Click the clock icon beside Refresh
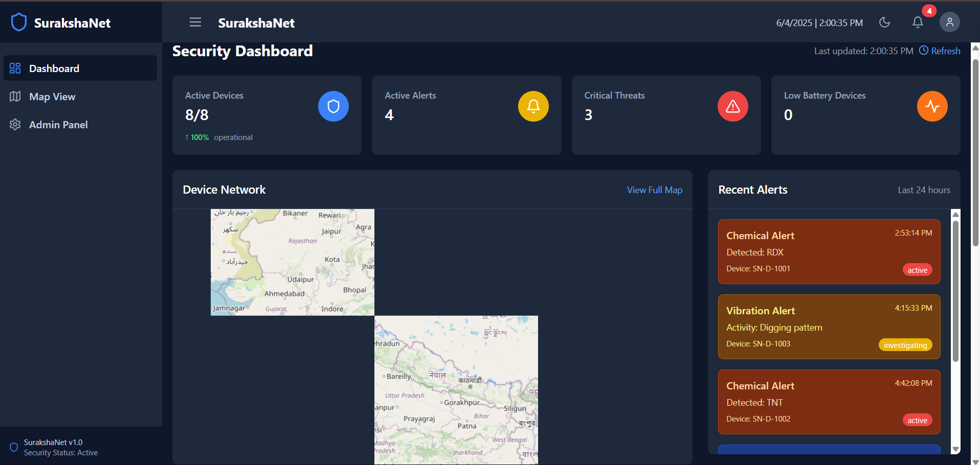The image size is (980, 465). 924,51
